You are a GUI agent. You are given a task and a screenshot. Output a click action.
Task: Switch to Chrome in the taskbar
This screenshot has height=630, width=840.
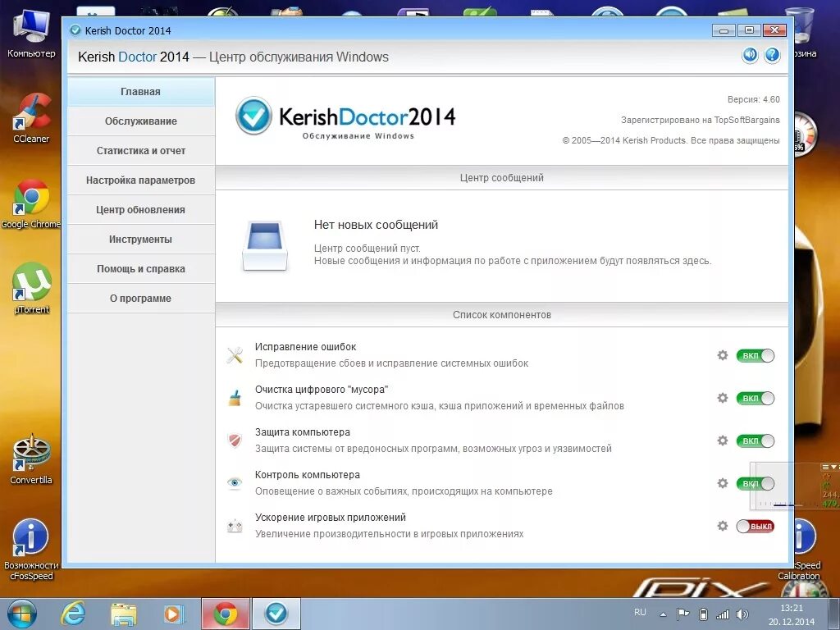(x=225, y=614)
